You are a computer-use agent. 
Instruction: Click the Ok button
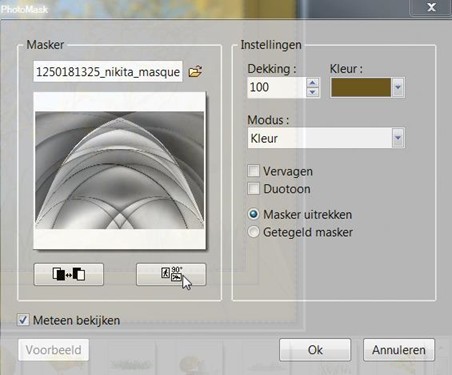[315, 350]
